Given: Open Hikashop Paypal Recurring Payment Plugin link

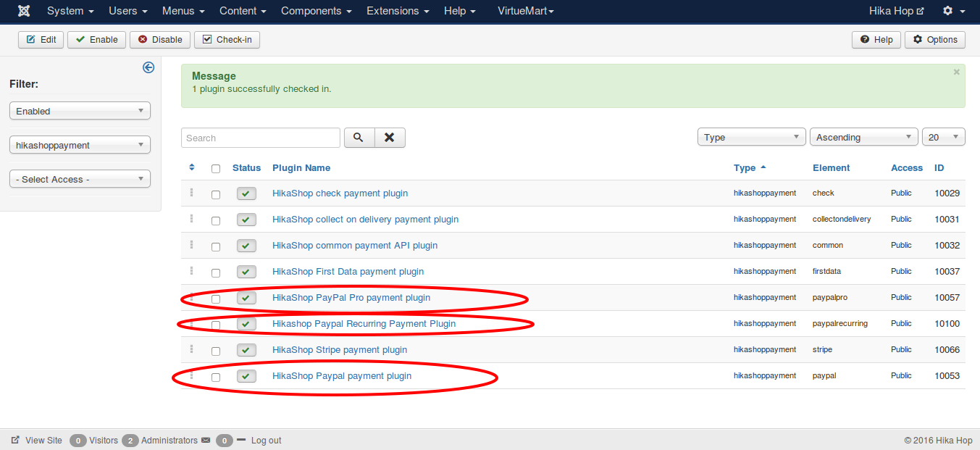Looking at the screenshot, I should click(364, 323).
